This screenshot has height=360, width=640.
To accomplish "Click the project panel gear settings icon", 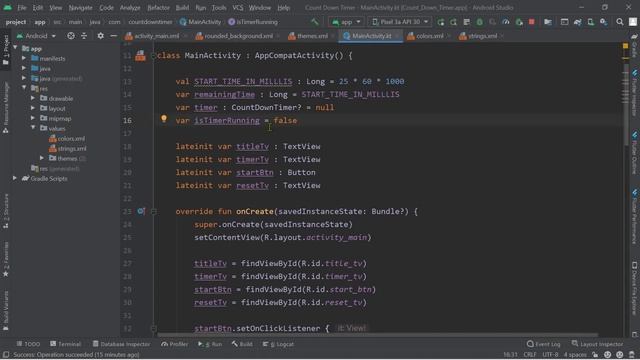I will tap(100, 36).
